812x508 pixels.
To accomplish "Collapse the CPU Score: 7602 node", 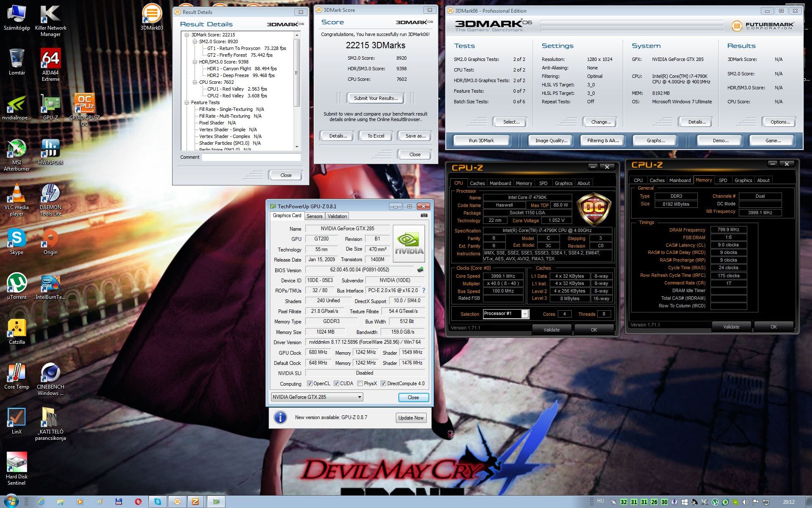I will (x=195, y=82).
